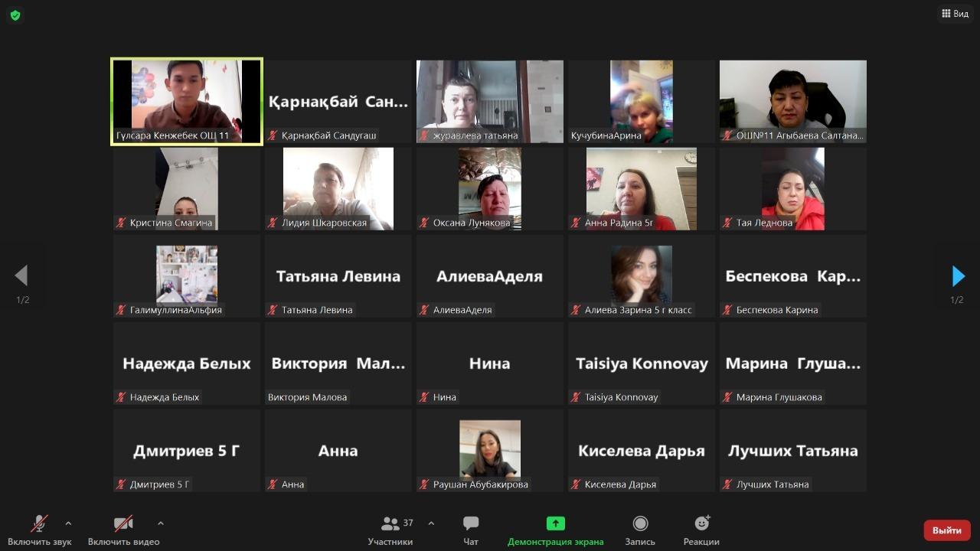
Task: Open the Участники participants panel
Action: click(x=390, y=530)
